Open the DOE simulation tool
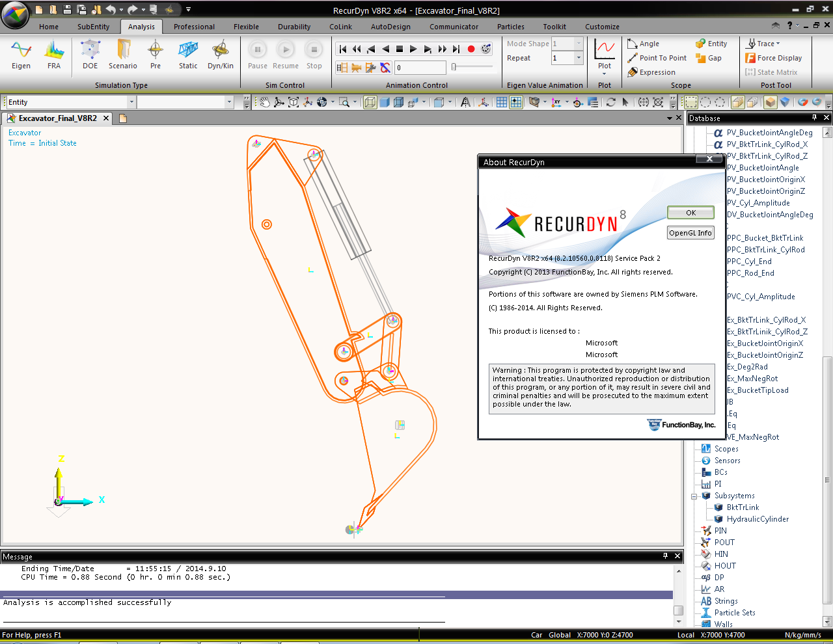833x644 pixels. tap(90, 55)
